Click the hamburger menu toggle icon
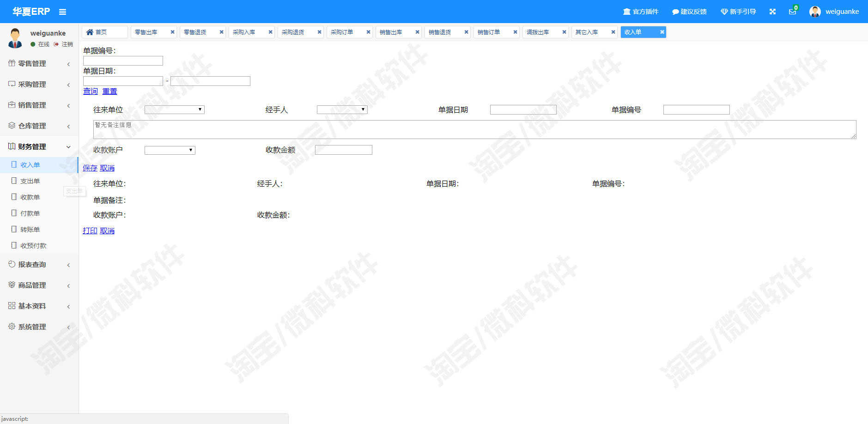Viewport: 868px width, 424px height. 62,12
